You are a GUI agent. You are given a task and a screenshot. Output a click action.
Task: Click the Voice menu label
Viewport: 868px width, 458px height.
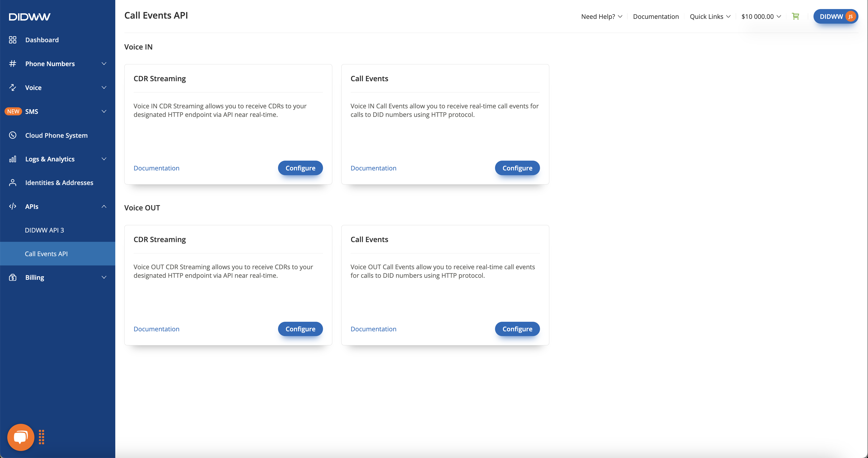tap(33, 87)
